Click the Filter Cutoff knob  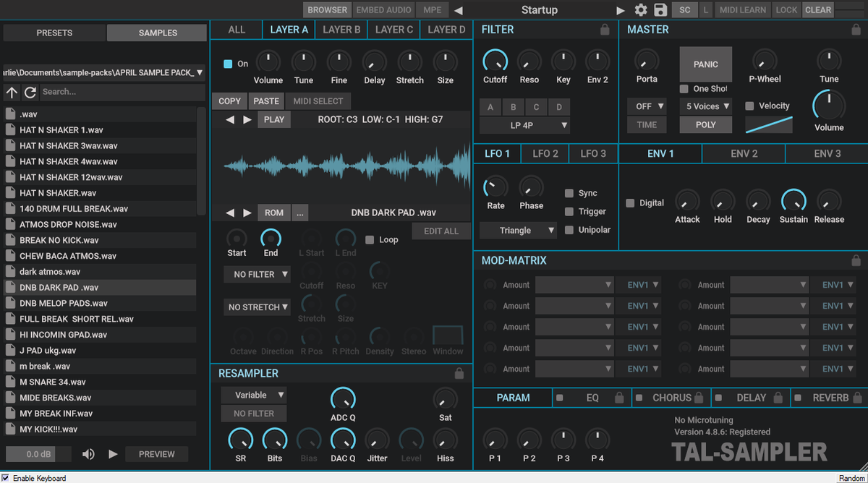[x=495, y=61]
